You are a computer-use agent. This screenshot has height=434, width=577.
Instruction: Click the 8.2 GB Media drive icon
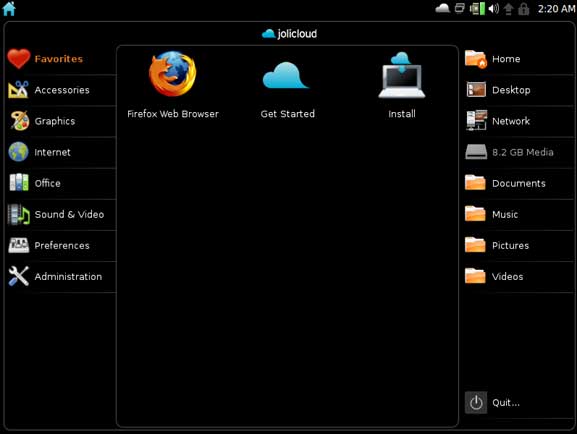(476, 152)
